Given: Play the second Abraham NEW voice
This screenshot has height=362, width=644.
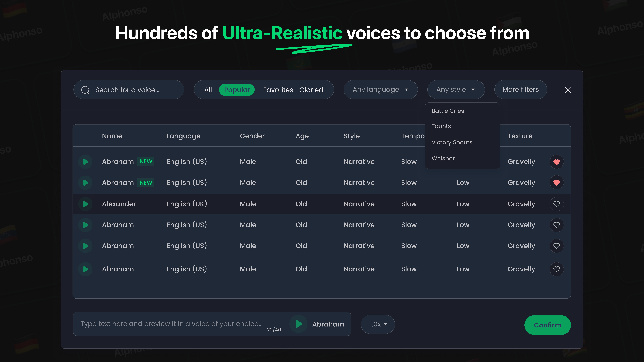Looking at the screenshot, I should (86, 183).
